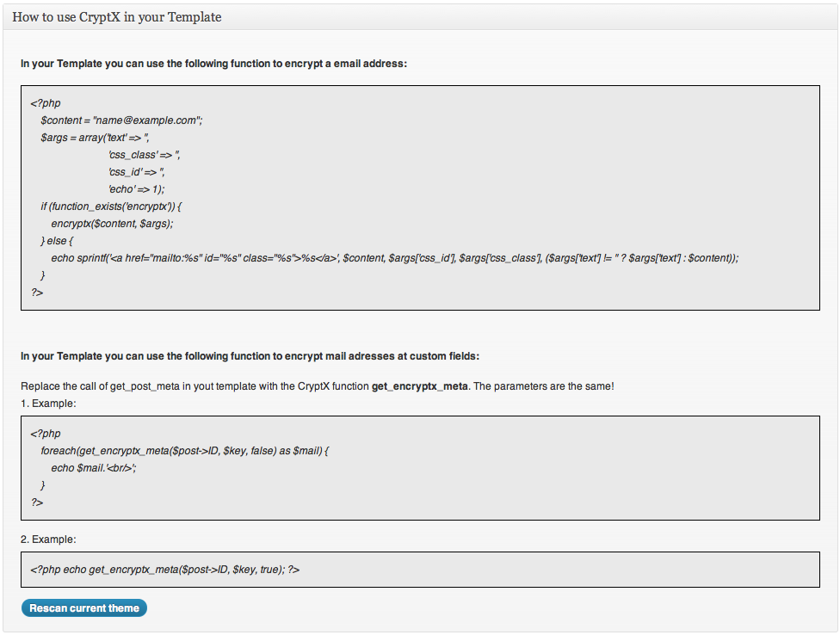840x635 pixels.
Task: Click the $args = array('text' line
Action: click(x=95, y=138)
